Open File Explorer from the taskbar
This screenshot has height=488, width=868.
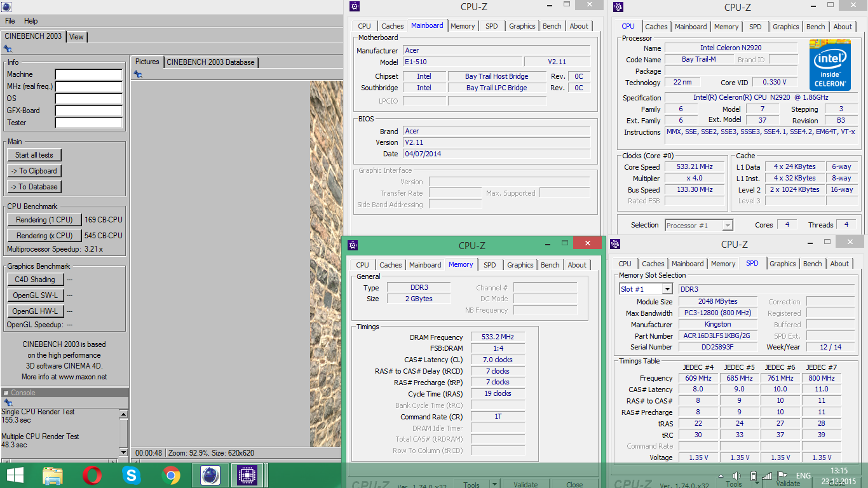[x=53, y=475]
